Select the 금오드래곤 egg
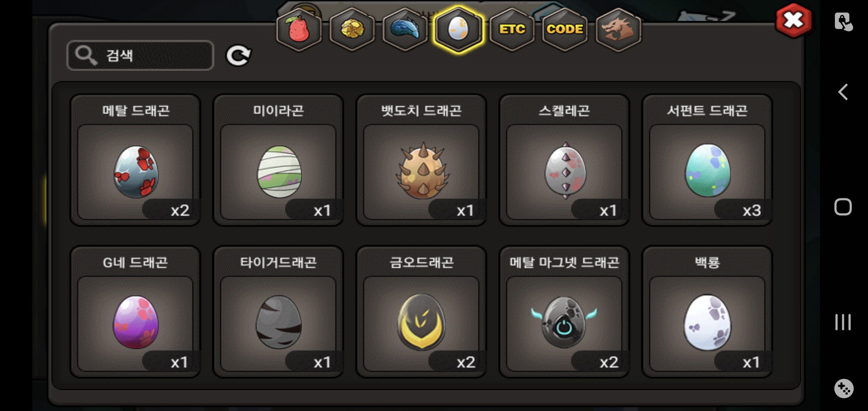 421,312
